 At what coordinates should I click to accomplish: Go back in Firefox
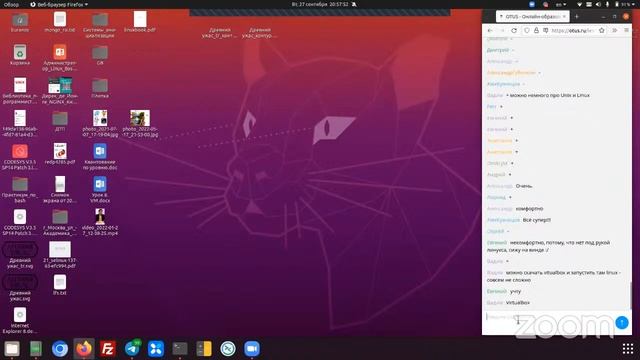pos(490,31)
